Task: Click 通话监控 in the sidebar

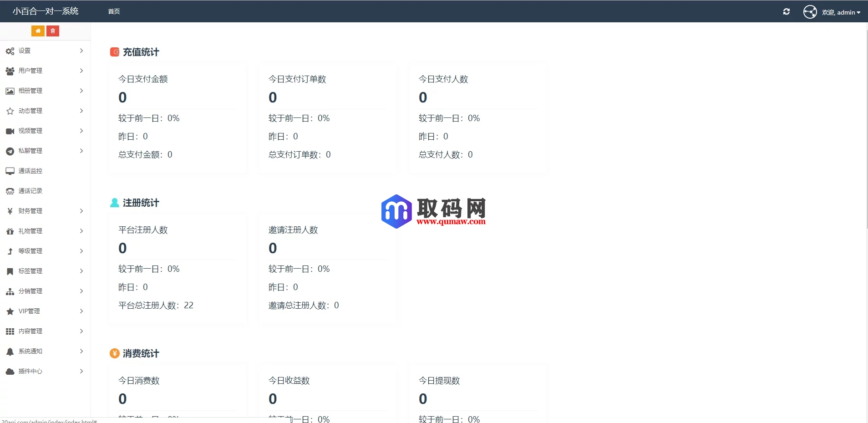Action: click(x=30, y=171)
